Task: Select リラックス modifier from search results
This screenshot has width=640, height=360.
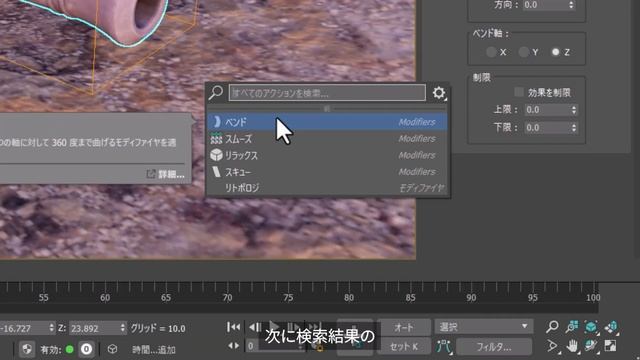Action: [x=327, y=155]
